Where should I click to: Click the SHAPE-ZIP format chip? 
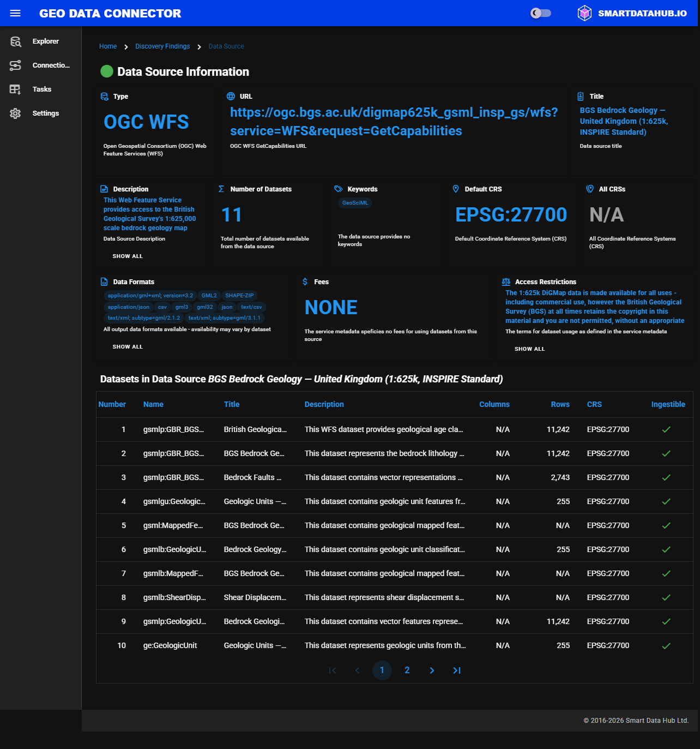(239, 296)
